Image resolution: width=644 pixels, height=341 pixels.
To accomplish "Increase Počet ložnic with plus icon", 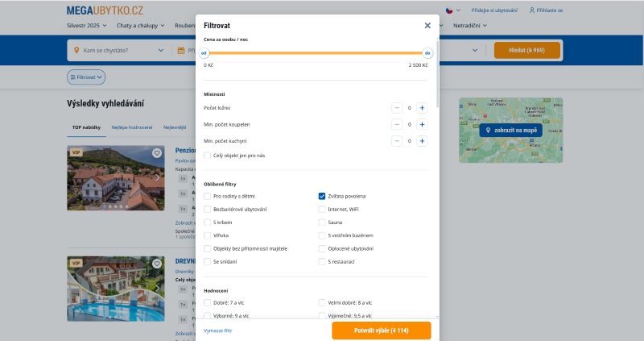I will click(422, 108).
